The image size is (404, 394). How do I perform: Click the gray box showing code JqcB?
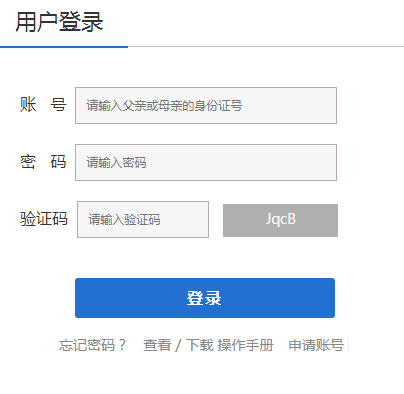tap(280, 220)
